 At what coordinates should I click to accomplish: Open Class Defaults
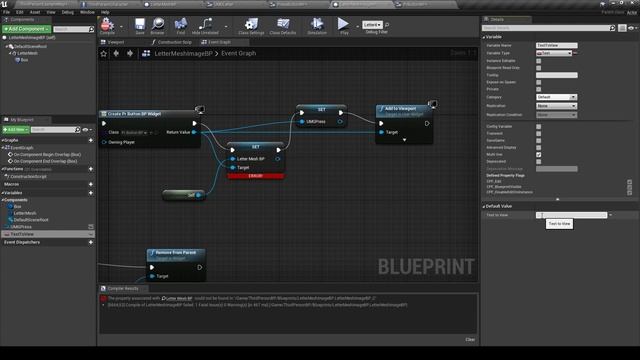point(283,26)
